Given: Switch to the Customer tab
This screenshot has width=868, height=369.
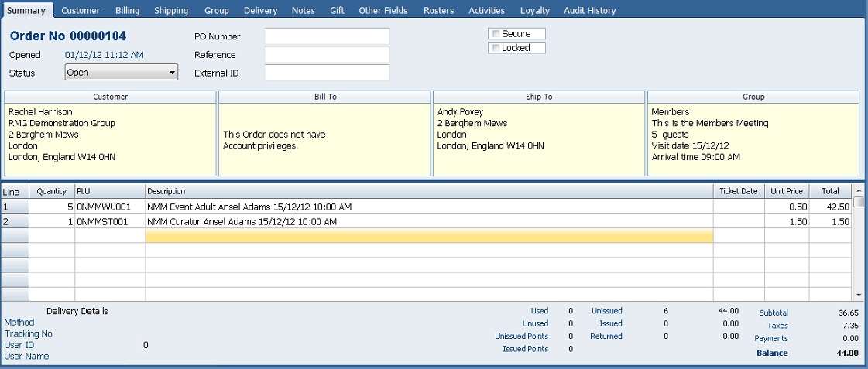Looking at the screenshot, I should 81,11.
